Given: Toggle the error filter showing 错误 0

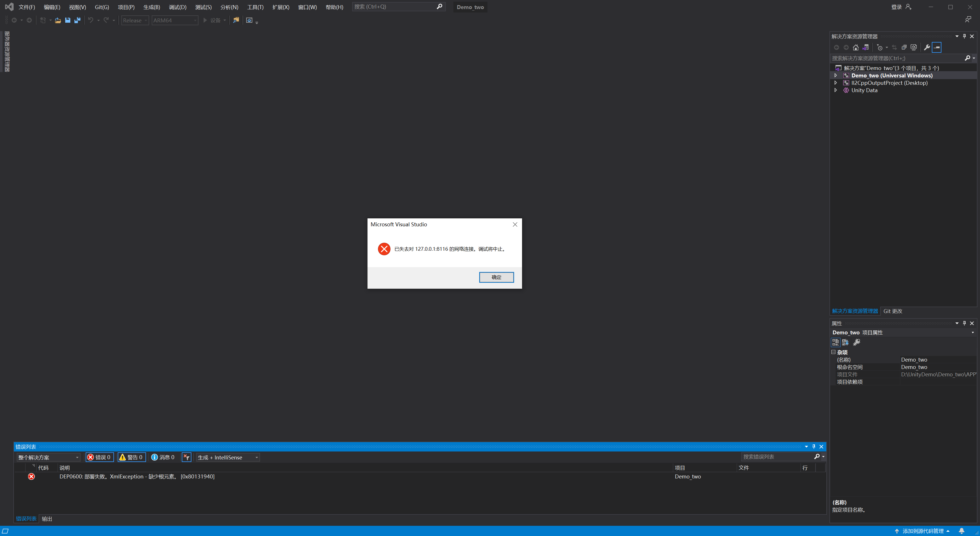Looking at the screenshot, I should tap(99, 457).
